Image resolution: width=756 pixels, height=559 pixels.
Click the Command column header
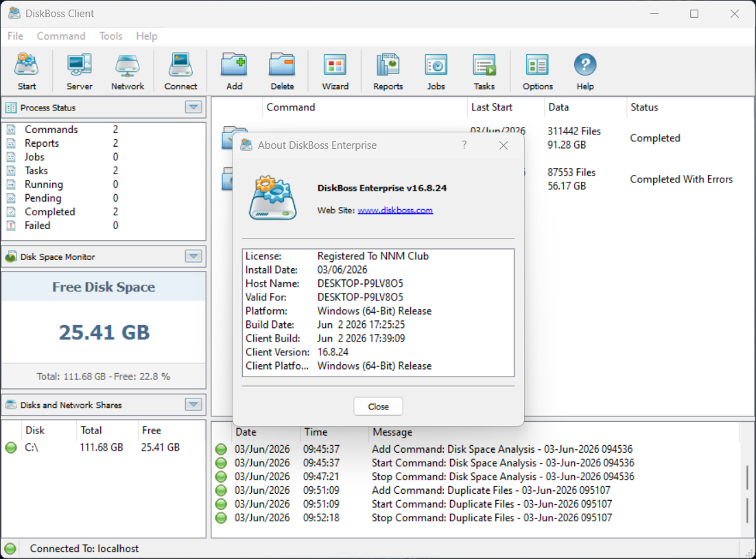365,107
